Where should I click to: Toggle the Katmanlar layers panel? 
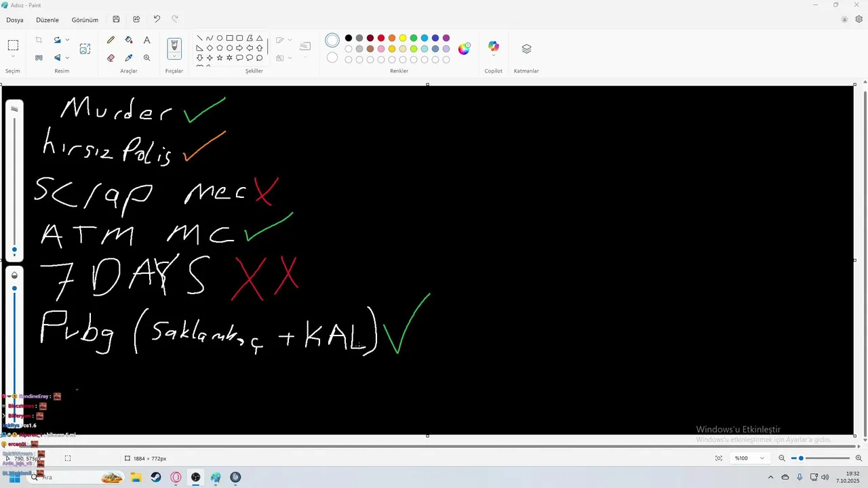click(x=526, y=49)
